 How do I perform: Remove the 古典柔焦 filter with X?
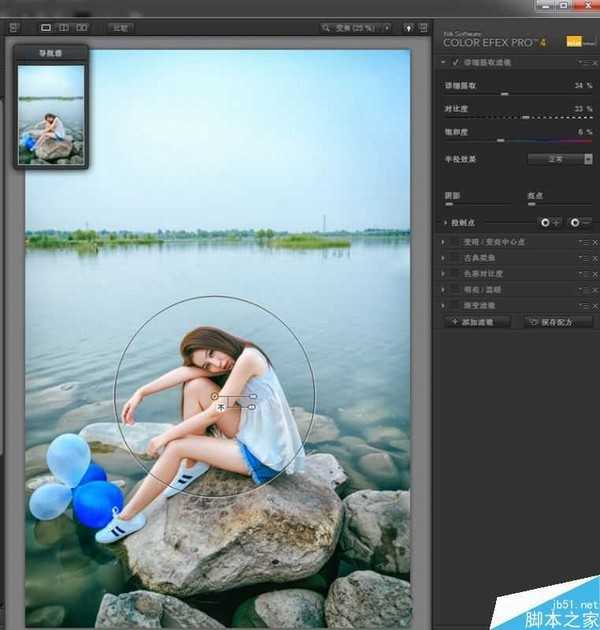click(x=594, y=258)
